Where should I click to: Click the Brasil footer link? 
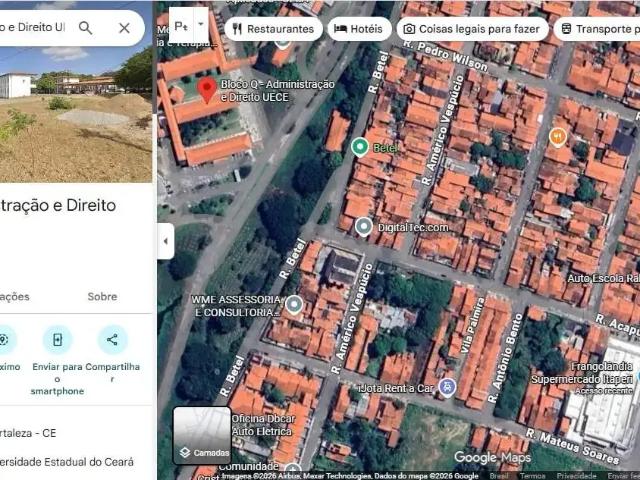[x=499, y=476]
